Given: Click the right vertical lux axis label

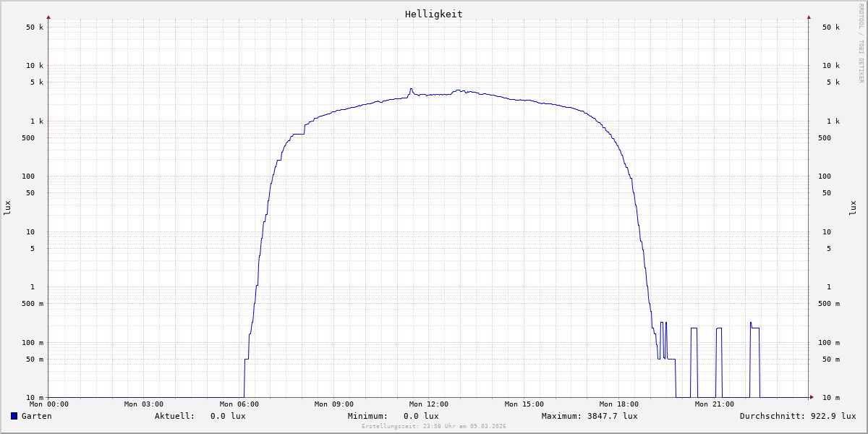Looking at the screenshot, I should [x=853, y=208].
